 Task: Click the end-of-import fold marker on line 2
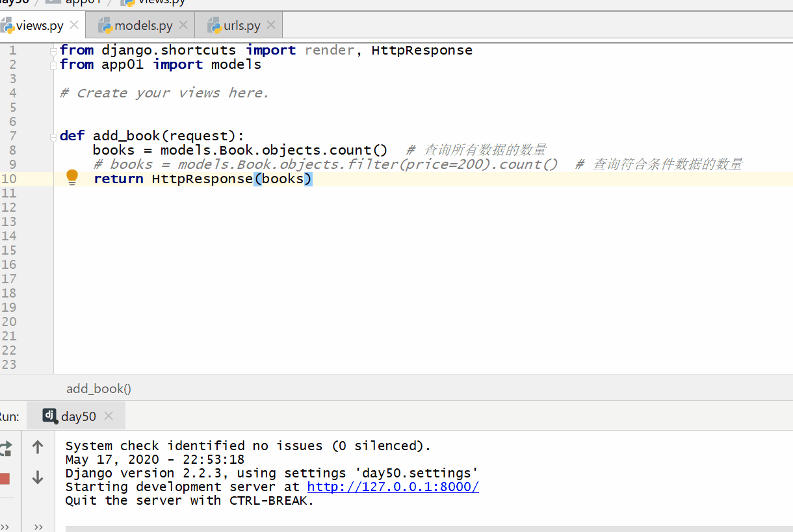[x=53, y=65]
